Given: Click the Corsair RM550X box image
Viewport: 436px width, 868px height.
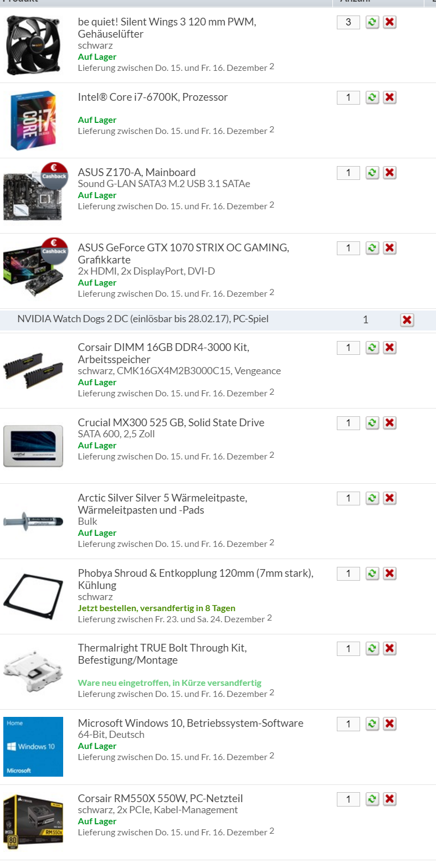Looking at the screenshot, I should pyautogui.click(x=33, y=822).
